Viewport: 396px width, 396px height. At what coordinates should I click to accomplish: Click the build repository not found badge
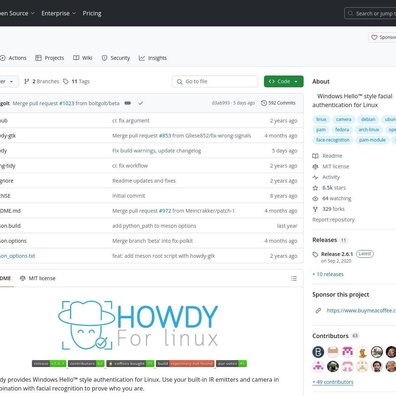185,364
